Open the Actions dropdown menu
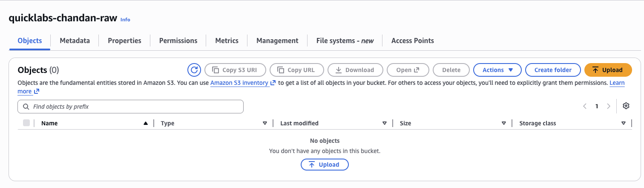Screen dimensions: 644x188 [x=497, y=70]
